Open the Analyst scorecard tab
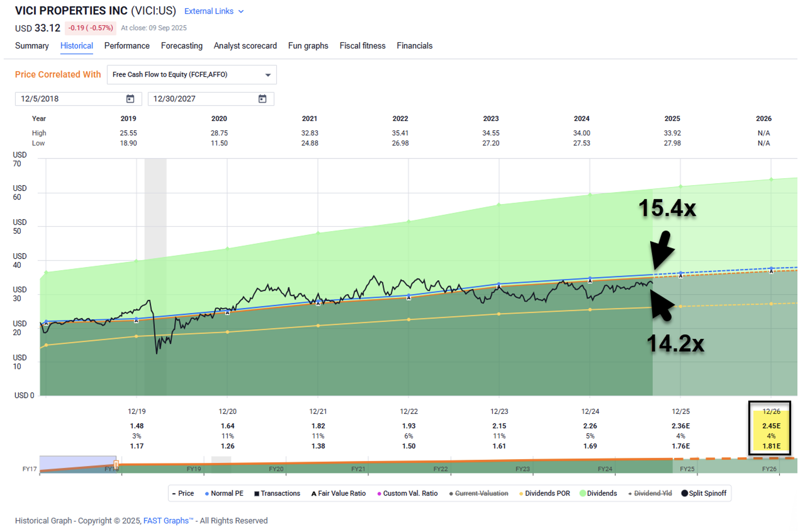Screen dimensions: 812x531 [x=246, y=46]
